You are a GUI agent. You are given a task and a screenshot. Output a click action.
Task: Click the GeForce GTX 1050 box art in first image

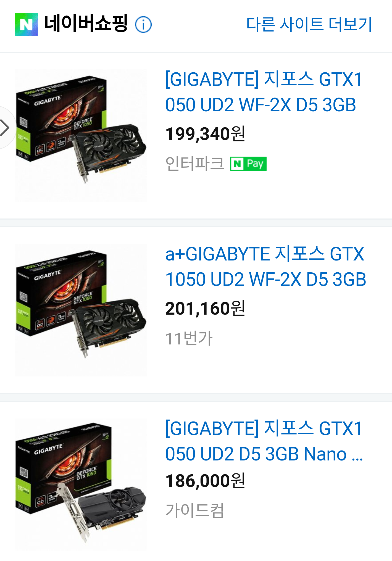coord(61,119)
